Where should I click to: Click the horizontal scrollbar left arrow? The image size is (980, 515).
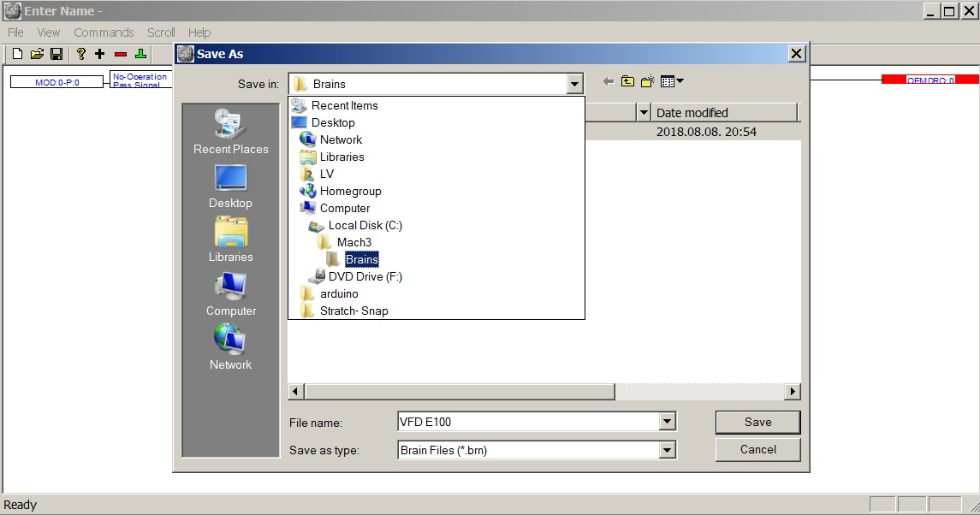coord(296,391)
